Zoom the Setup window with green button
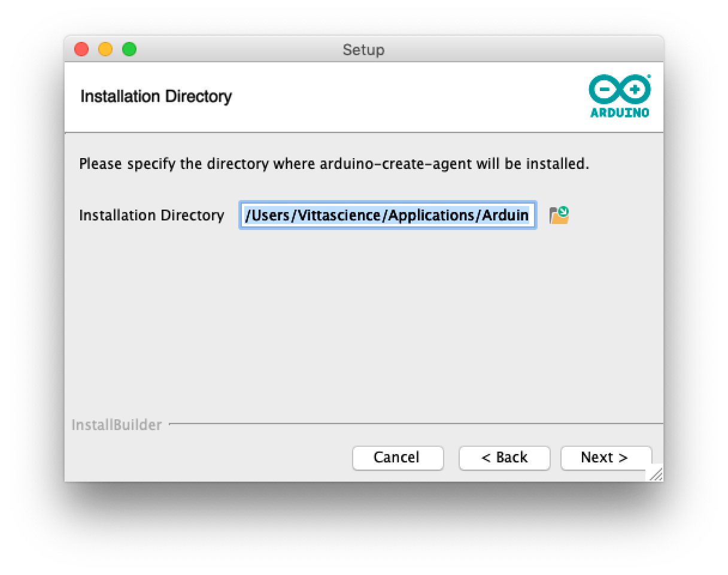 (x=129, y=50)
